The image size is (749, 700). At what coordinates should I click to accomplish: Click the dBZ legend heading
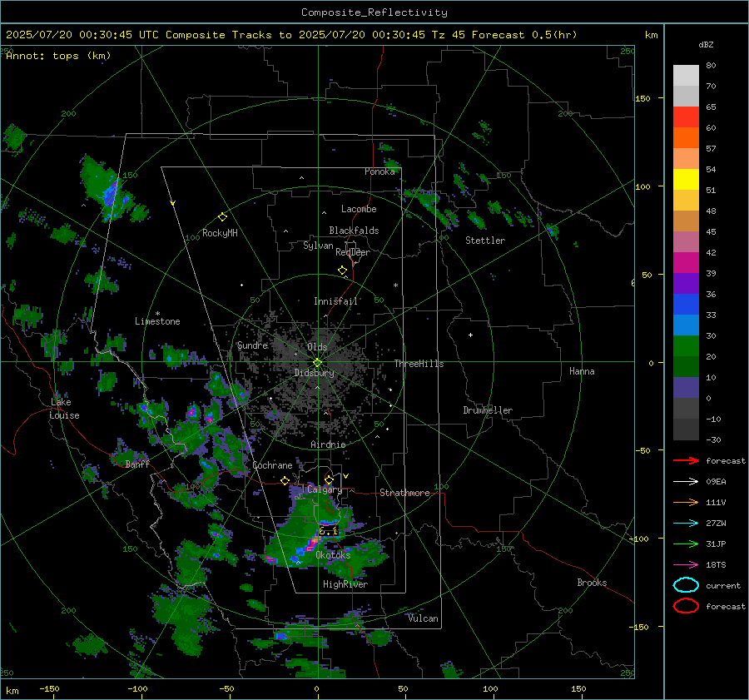706,45
